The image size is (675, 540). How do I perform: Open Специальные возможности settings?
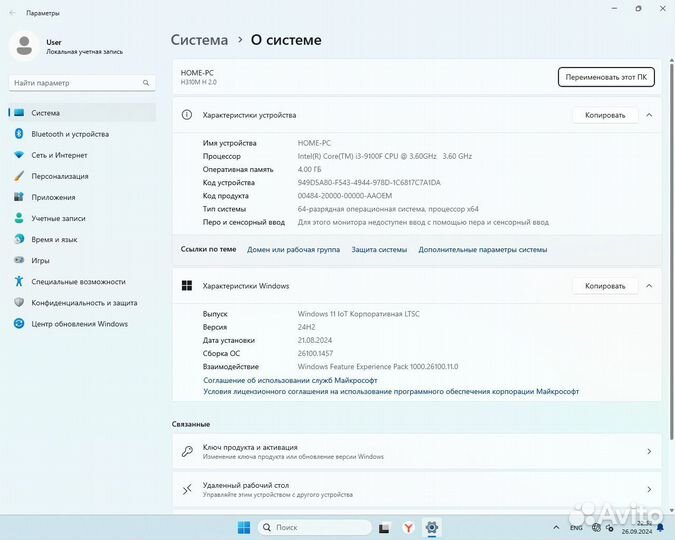(82, 282)
